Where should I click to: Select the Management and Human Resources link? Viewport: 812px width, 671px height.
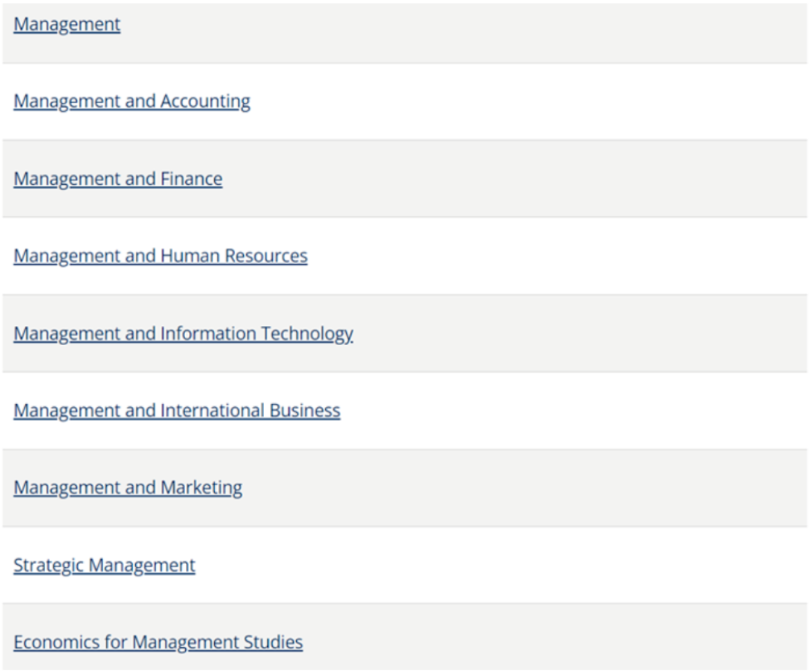click(x=160, y=256)
